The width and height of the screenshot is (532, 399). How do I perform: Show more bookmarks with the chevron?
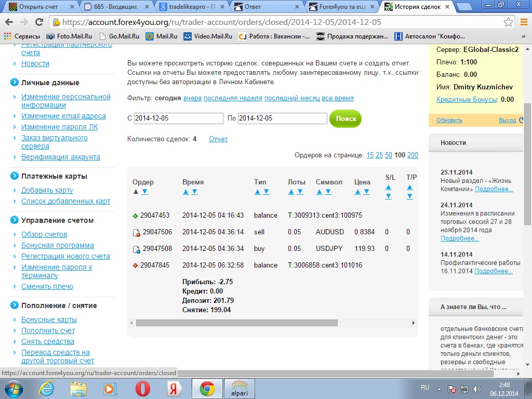[x=523, y=36]
